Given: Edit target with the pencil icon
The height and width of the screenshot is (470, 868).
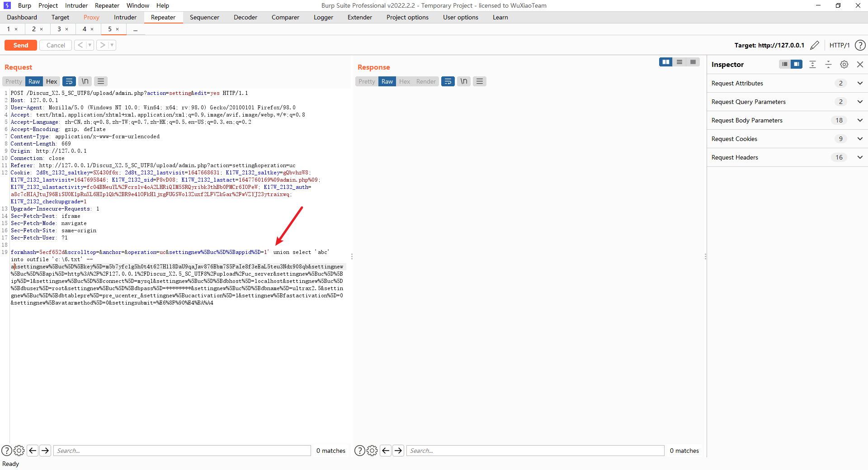Looking at the screenshot, I should tap(815, 45).
